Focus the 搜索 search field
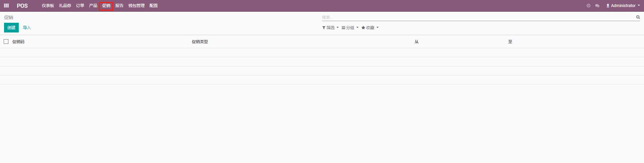The image size is (644, 163). click(x=476, y=17)
